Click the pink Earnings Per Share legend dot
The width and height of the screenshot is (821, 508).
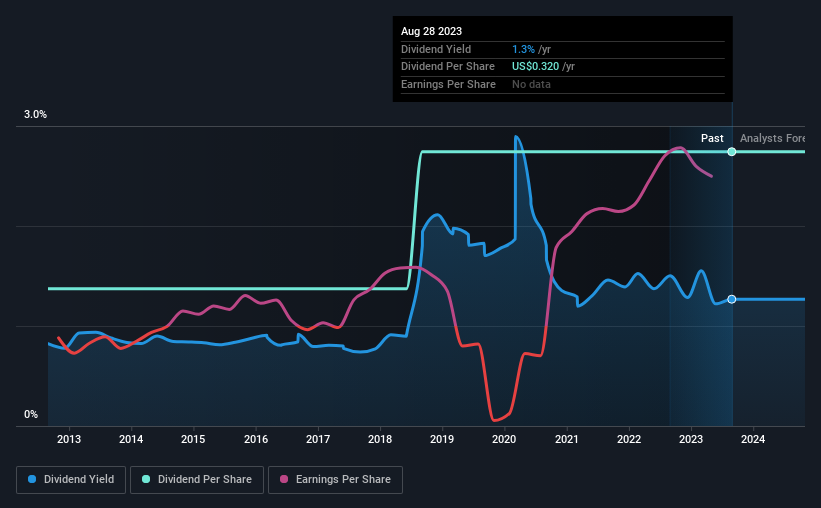point(284,479)
